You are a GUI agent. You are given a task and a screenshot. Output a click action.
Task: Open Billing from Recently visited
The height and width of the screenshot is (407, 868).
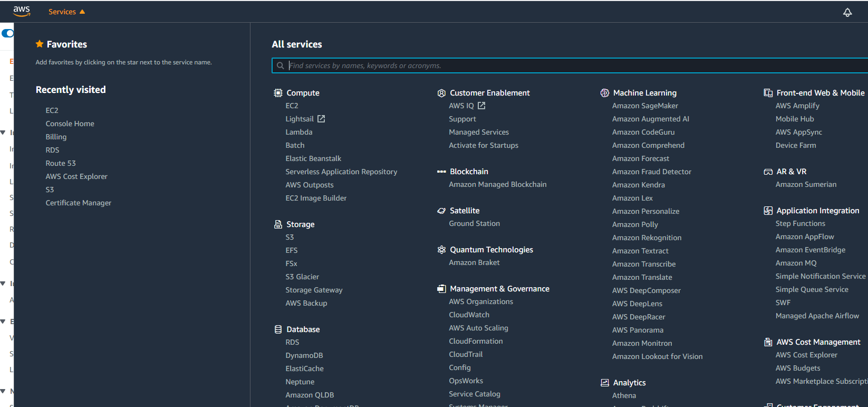click(x=56, y=137)
